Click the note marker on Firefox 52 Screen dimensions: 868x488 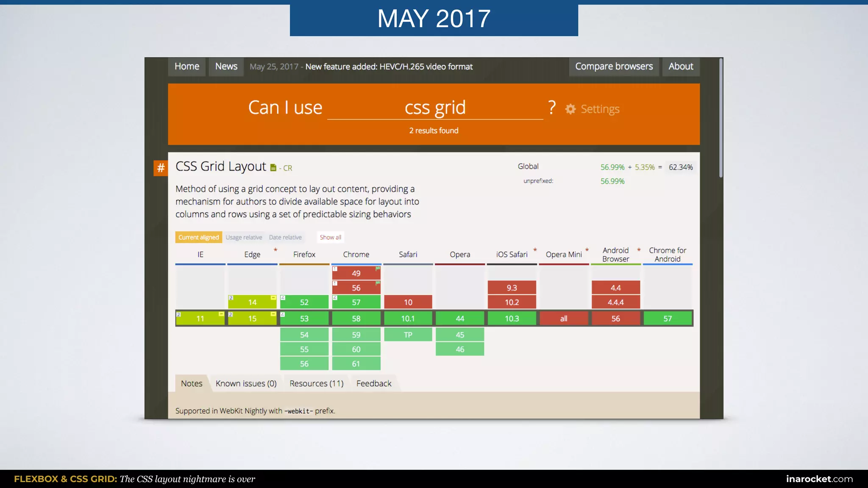tap(283, 298)
